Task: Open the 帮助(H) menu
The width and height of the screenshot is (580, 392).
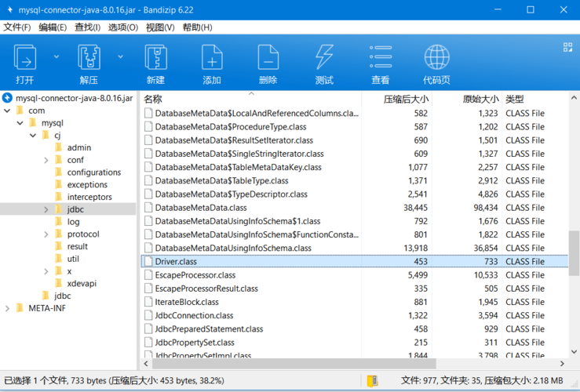Action: [197, 27]
